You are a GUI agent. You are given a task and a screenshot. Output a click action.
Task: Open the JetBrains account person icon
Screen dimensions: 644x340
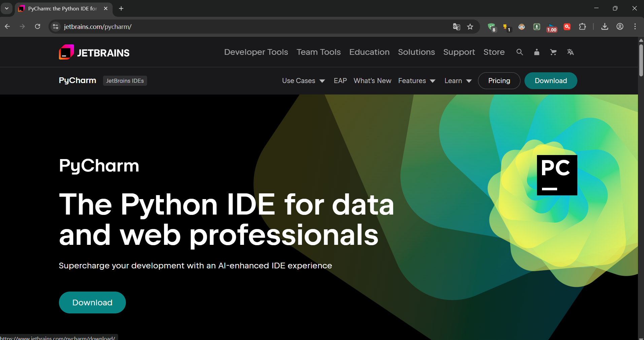point(537,52)
